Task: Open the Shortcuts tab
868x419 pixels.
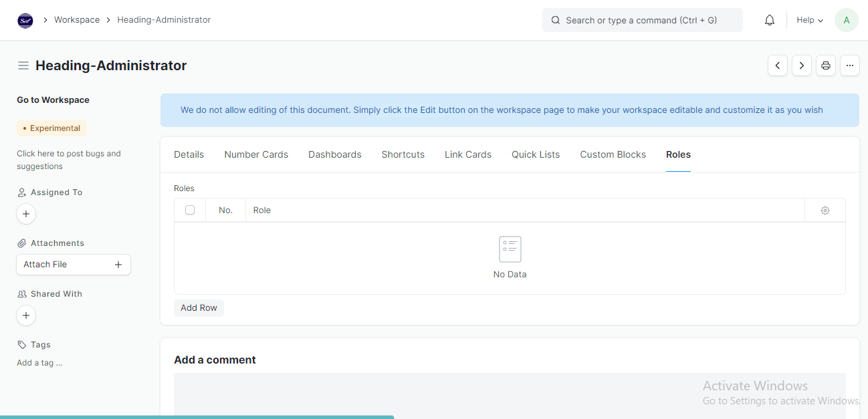Action: [x=403, y=154]
